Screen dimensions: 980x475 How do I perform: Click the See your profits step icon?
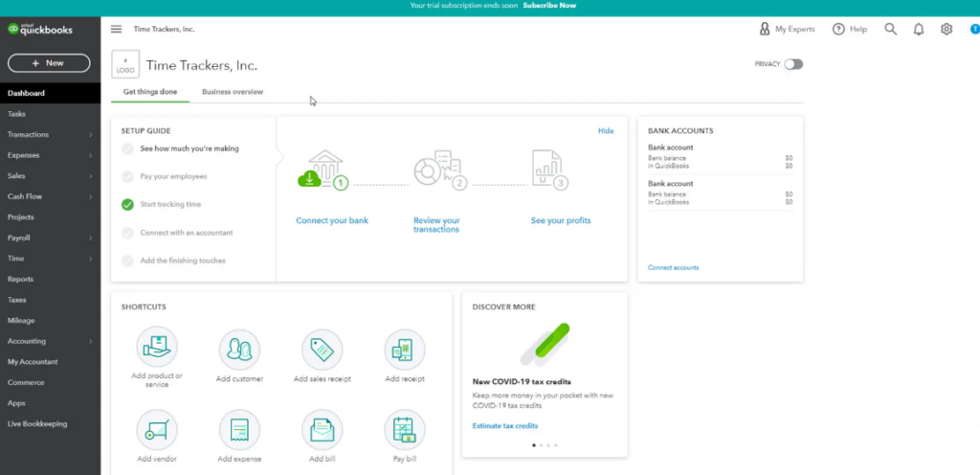(549, 170)
